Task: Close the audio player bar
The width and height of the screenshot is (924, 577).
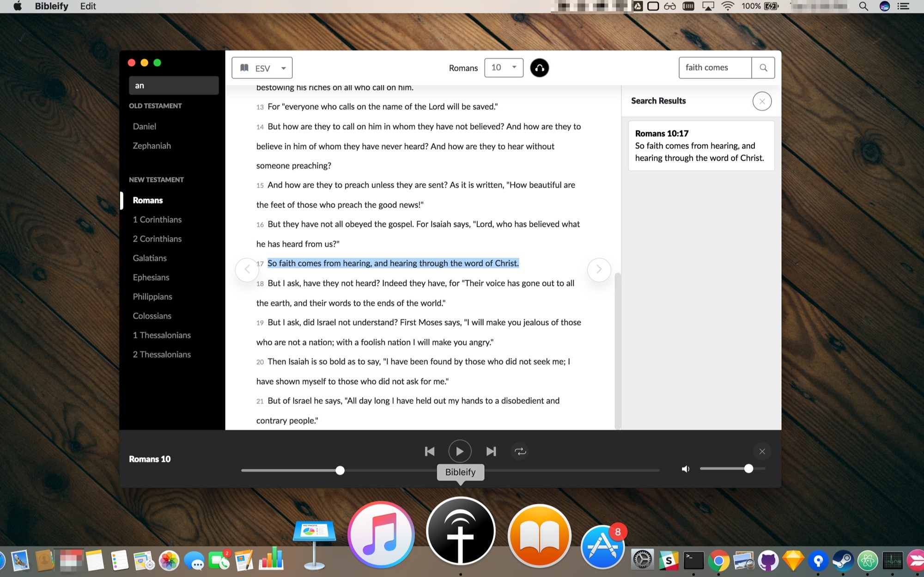Action: [x=762, y=451]
